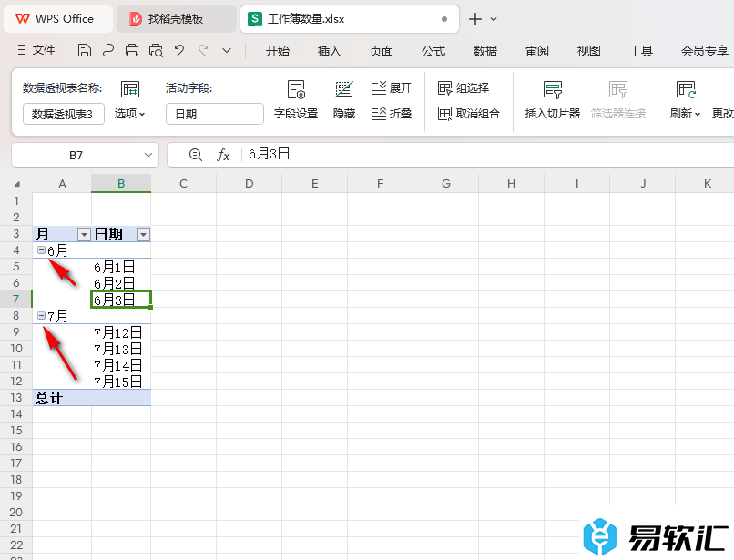This screenshot has width=734, height=560.
Task: Open the pivot table 选项 dropdown
Action: (129, 113)
